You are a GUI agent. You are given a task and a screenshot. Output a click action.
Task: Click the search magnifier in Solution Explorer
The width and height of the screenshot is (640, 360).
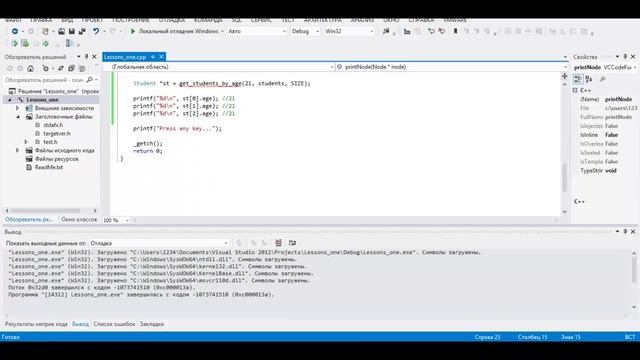90,80
